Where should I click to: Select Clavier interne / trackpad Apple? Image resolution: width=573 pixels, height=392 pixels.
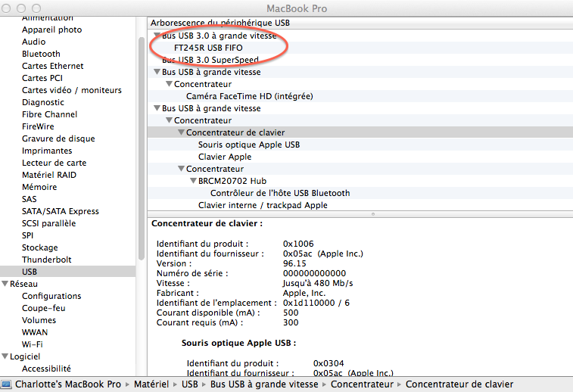[262, 205]
